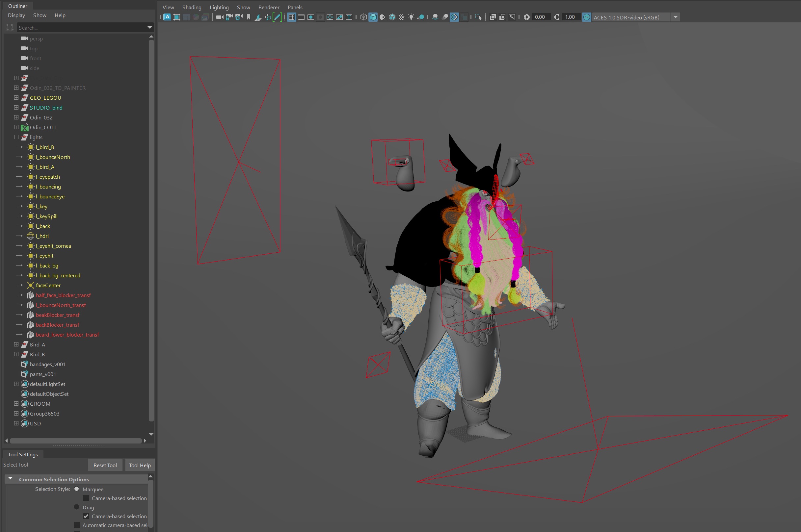Click the image plane icon
801x532 pixels.
[258, 17]
